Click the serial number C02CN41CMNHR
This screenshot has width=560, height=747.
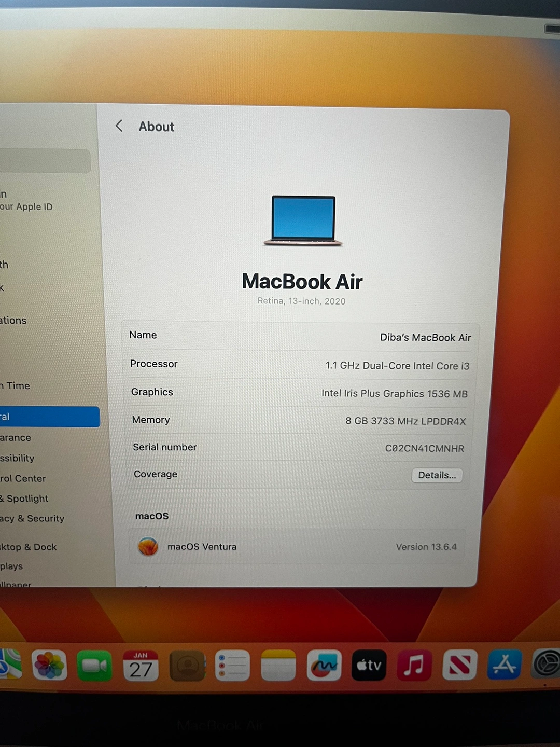pyautogui.click(x=424, y=448)
